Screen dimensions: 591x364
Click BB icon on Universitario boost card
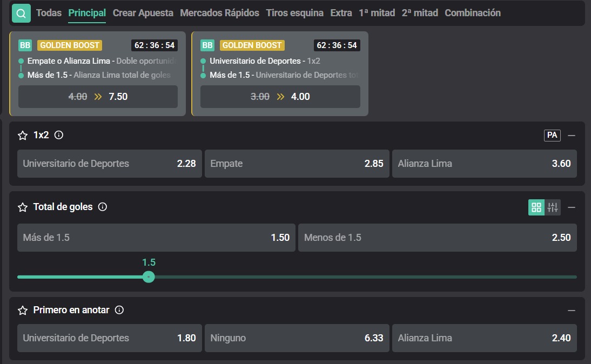[x=207, y=45]
